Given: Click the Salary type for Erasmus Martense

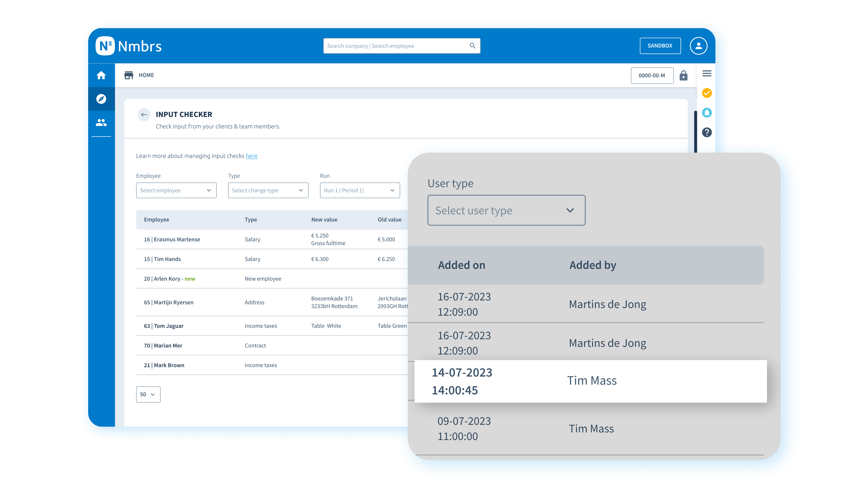Looking at the screenshot, I should 252,240.
